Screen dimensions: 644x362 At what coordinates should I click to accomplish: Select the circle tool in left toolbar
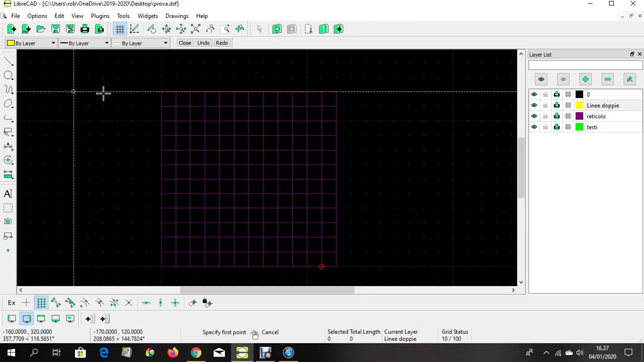(8, 75)
